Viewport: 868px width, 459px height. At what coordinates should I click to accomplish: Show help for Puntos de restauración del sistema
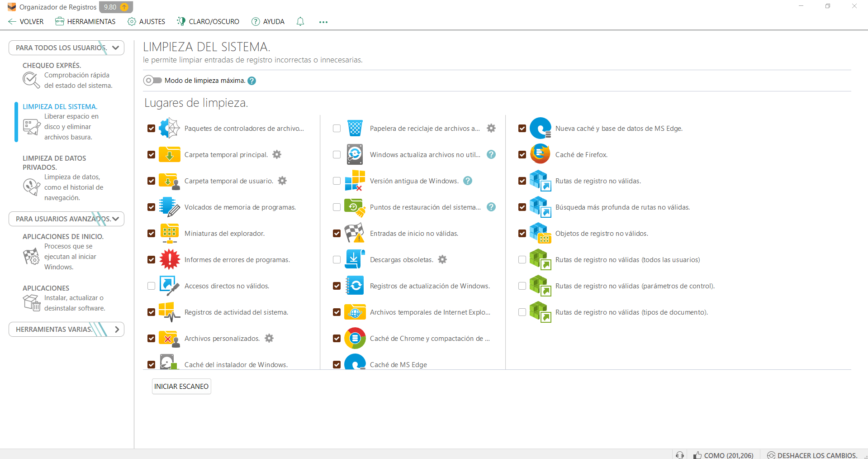tap(491, 207)
